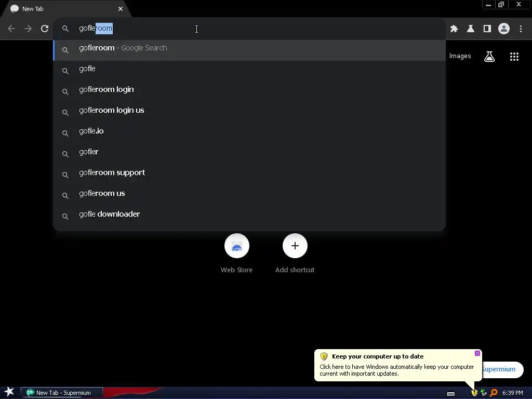Click the search magnifier icon in address bar
This screenshot has width=532, height=399.
click(65, 29)
